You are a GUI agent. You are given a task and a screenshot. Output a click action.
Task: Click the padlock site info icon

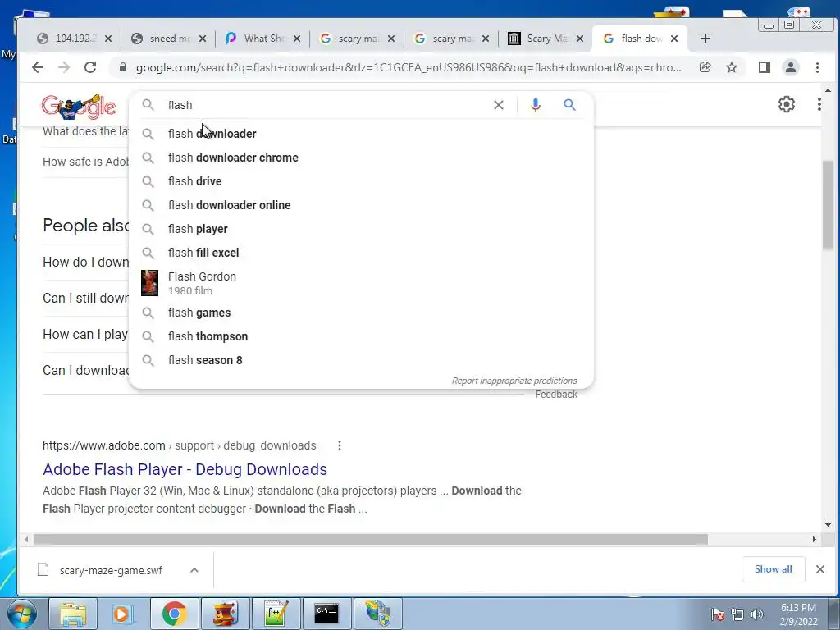point(123,67)
